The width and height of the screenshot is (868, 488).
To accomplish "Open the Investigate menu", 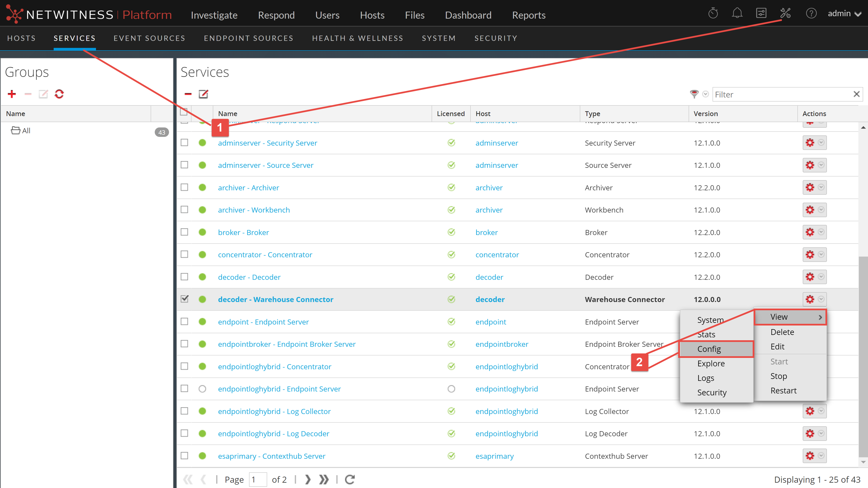I will pos(214,15).
